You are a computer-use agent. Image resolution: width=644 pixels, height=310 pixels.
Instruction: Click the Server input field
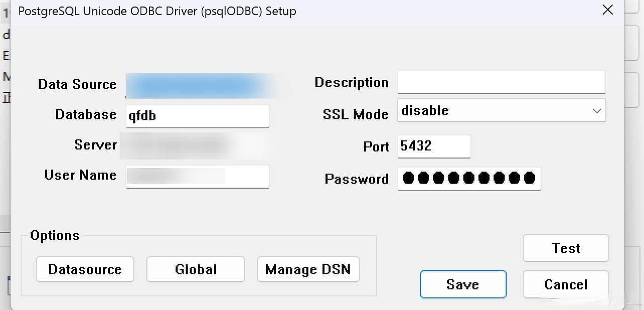197,145
